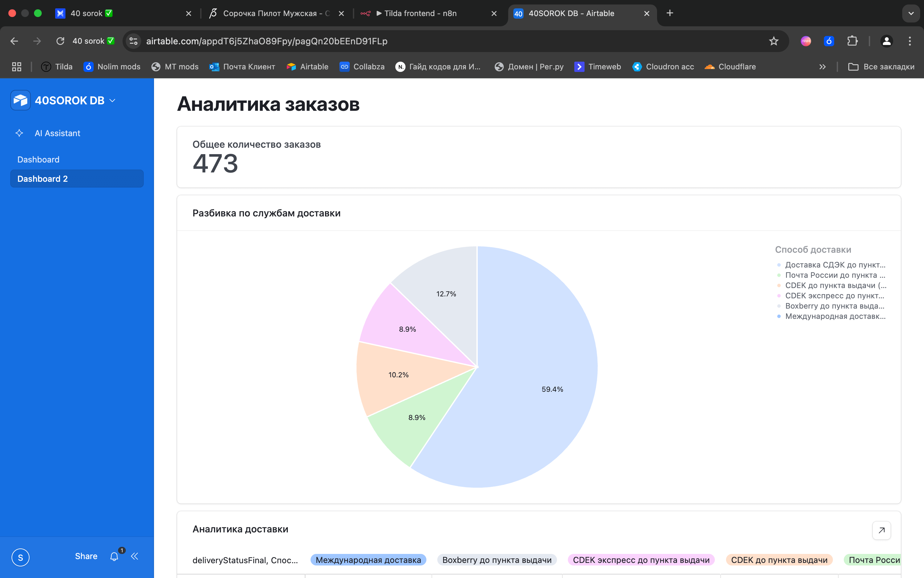
Task: Close the 40SOROK DB - Airtable tab
Action: (x=646, y=13)
